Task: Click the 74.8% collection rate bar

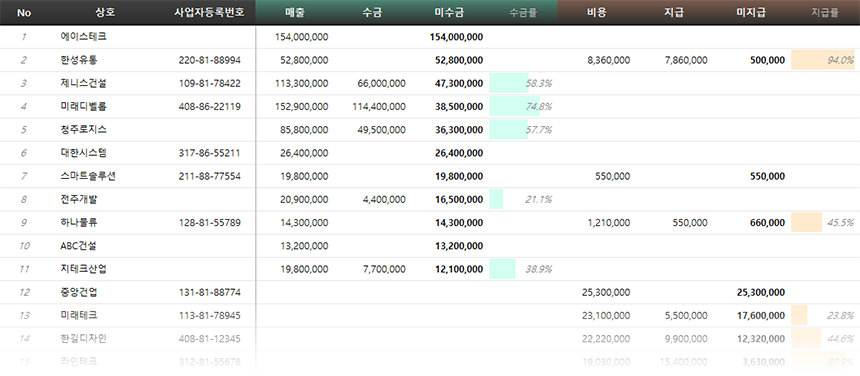Action: 514,106
